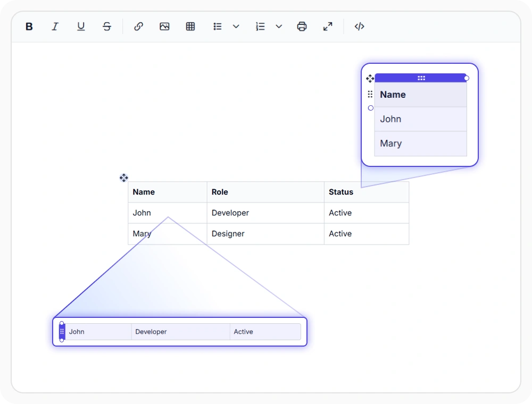Select the Developer cell in main table
Image resolution: width=532 pixels, height=404 pixels.
tap(265, 213)
